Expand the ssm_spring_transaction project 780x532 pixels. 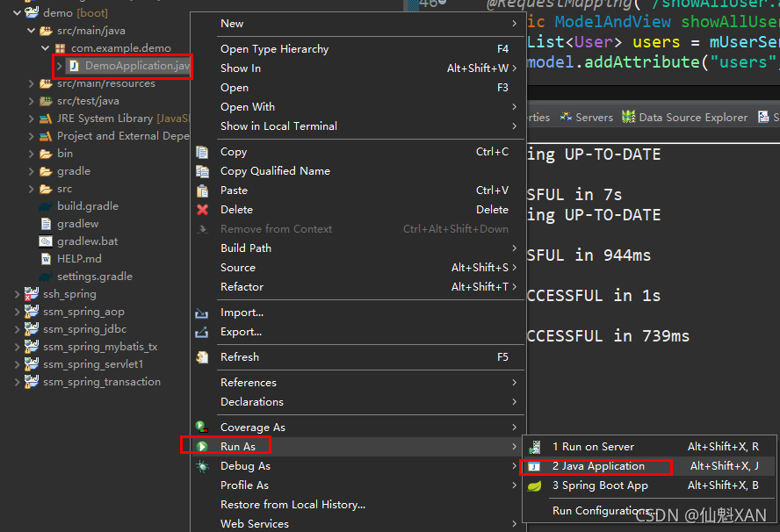18,382
